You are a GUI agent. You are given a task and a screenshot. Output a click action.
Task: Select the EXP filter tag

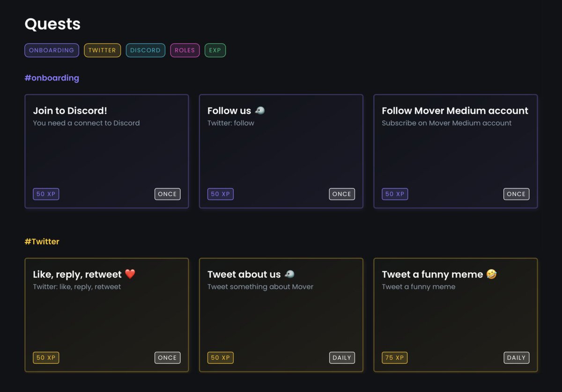(215, 50)
